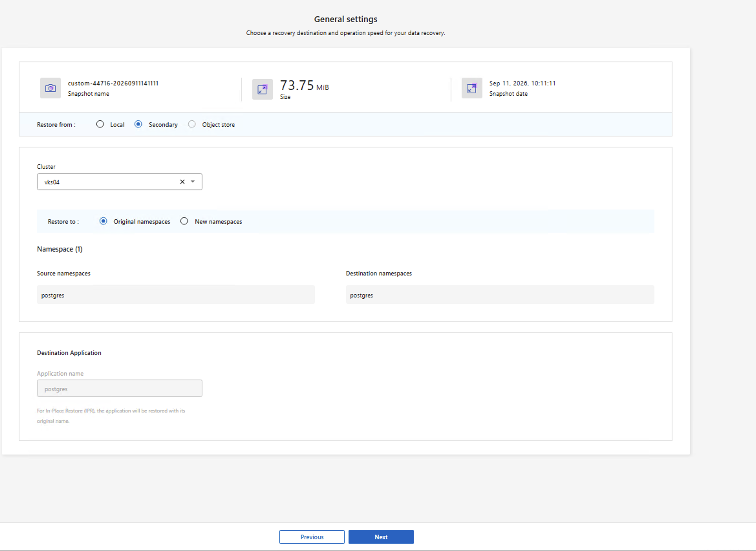Click the 'Size' caption under 73.75

(x=285, y=97)
